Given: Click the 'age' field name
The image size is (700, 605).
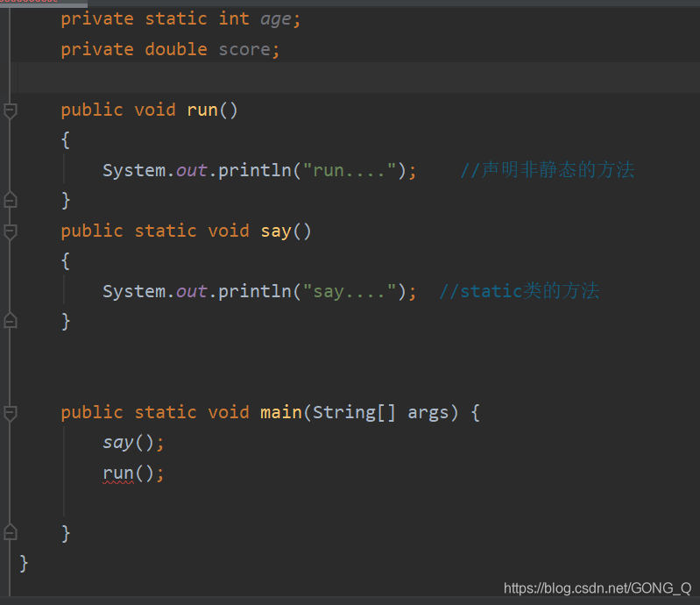Looking at the screenshot, I should tap(275, 19).
